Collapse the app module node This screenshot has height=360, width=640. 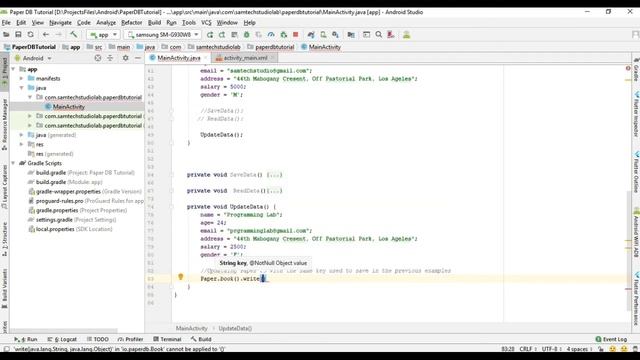(x=13, y=69)
